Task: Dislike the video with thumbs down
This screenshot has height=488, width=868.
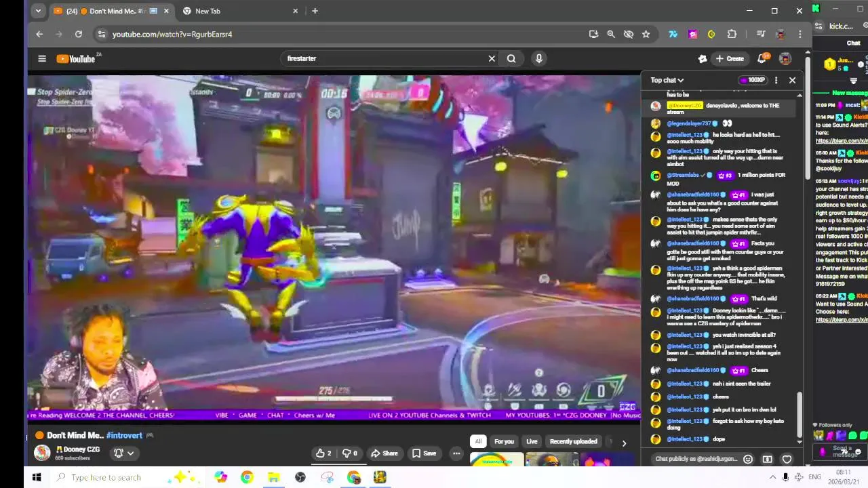Action: [x=349, y=453]
